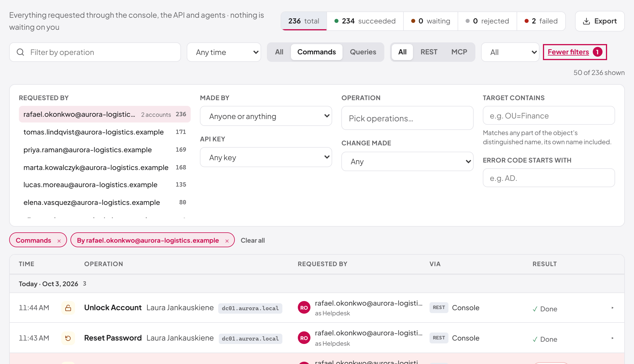
Task: Select the 2 failed tab
Action: (x=541, y=21)
